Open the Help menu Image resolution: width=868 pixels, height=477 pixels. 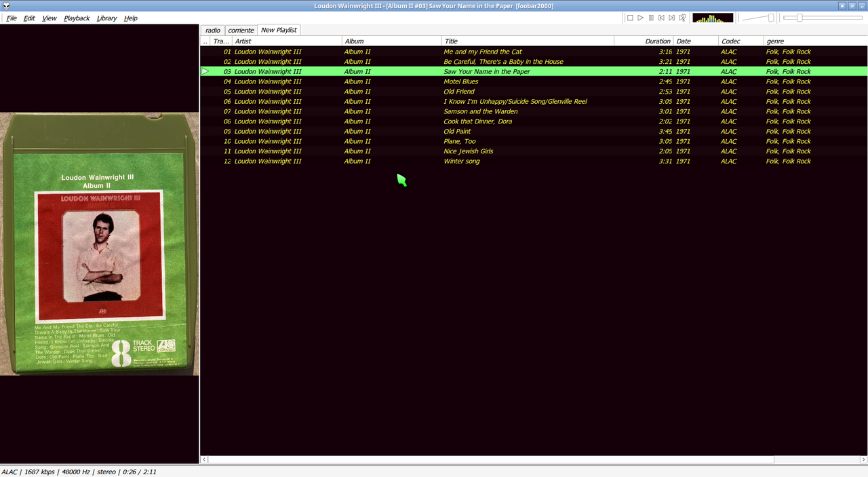pyautogui.click(x=131, y=18)
